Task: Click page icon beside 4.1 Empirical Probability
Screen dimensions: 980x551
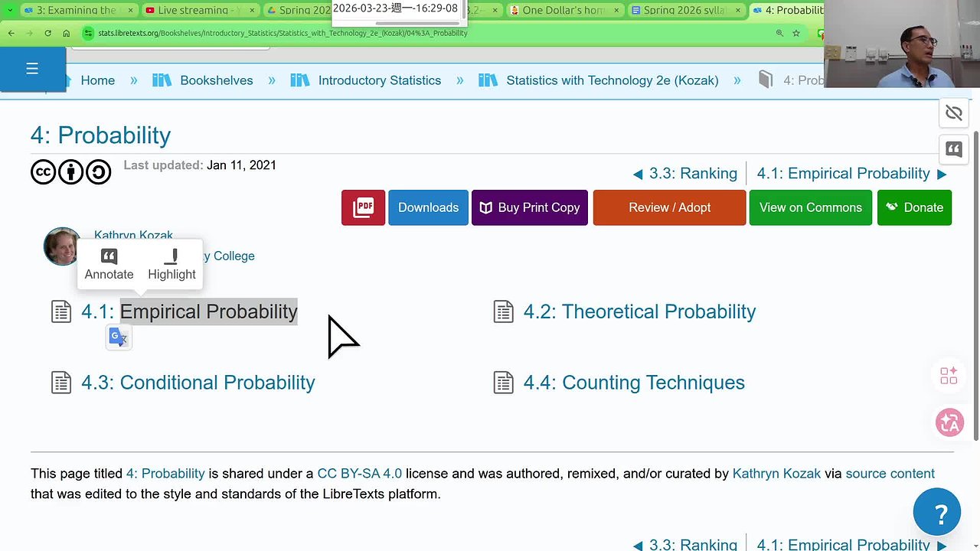Action: [x=61, y=311]
